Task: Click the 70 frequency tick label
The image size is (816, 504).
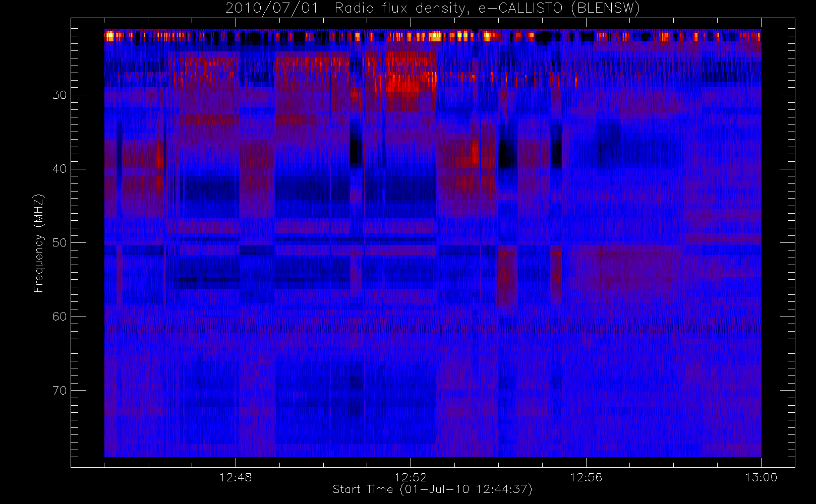Action: [x=60, y=391]
